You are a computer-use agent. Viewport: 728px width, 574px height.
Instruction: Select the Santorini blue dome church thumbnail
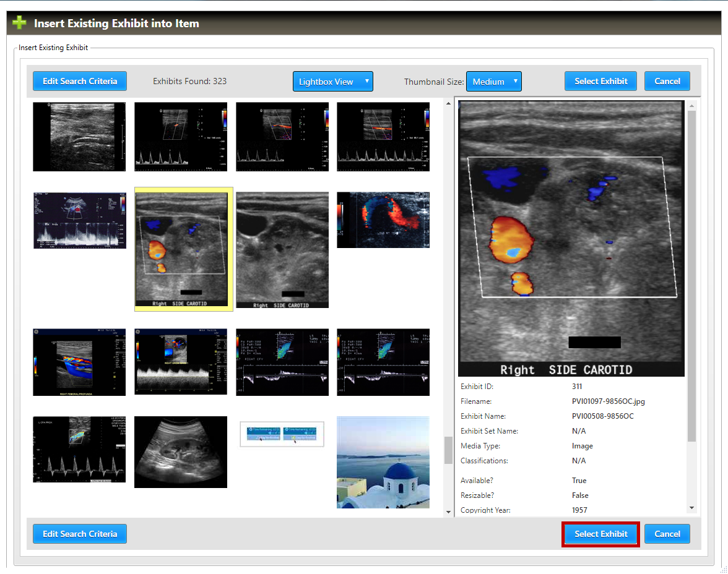click(383, 462)
